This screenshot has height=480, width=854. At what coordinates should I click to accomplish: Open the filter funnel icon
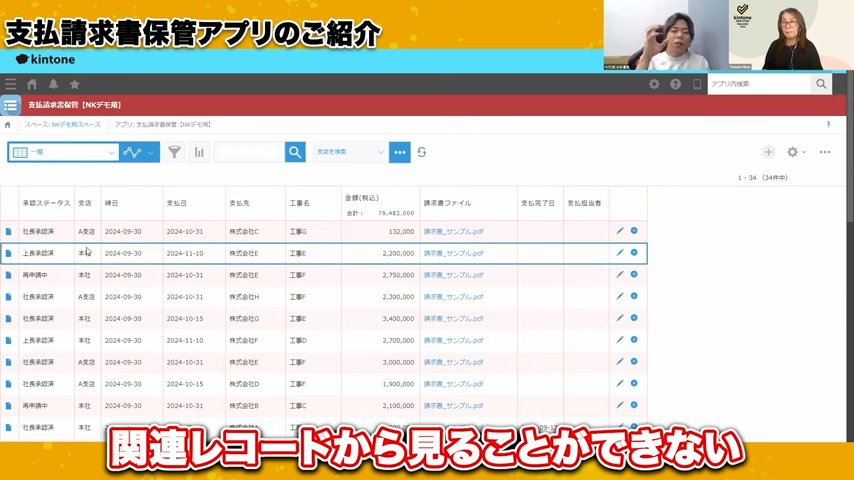coord(174,152)
